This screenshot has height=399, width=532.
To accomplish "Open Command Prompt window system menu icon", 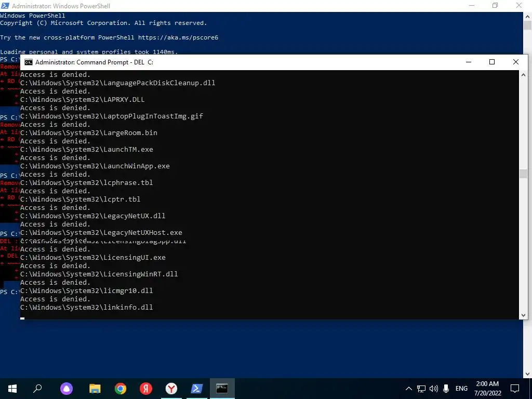I will (x=29, y=62).
